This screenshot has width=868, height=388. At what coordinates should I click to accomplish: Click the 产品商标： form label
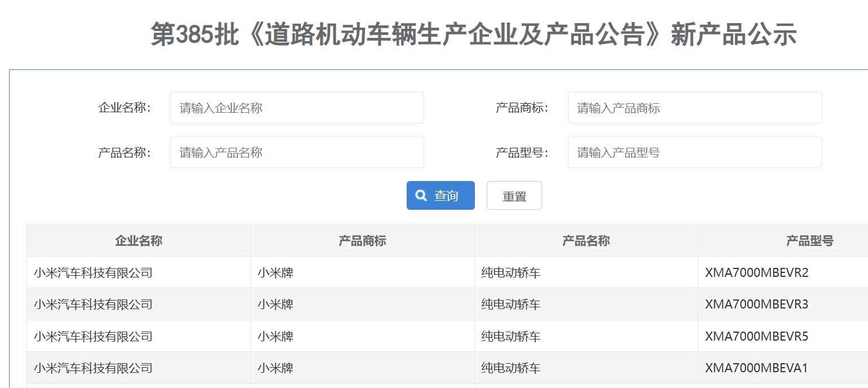click(522, 108)
